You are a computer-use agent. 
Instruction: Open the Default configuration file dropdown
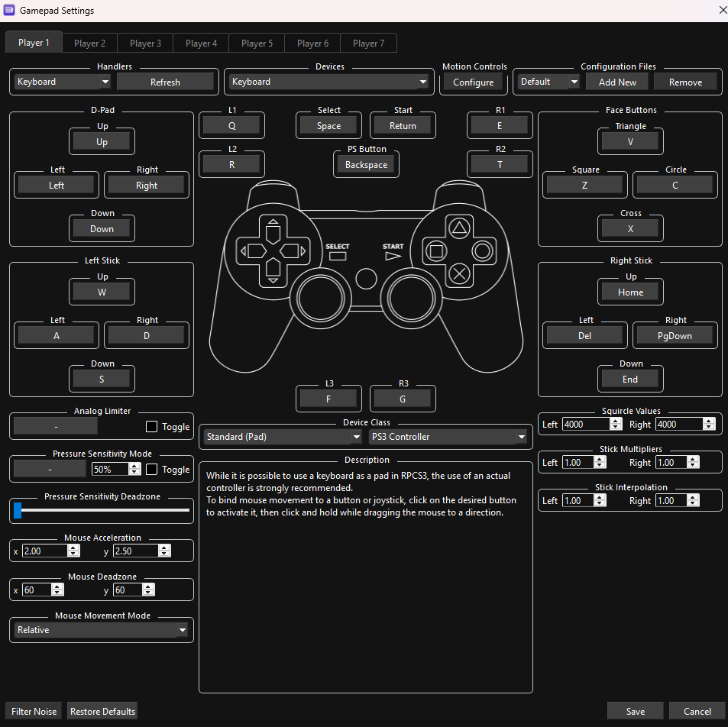pos(548,82)
